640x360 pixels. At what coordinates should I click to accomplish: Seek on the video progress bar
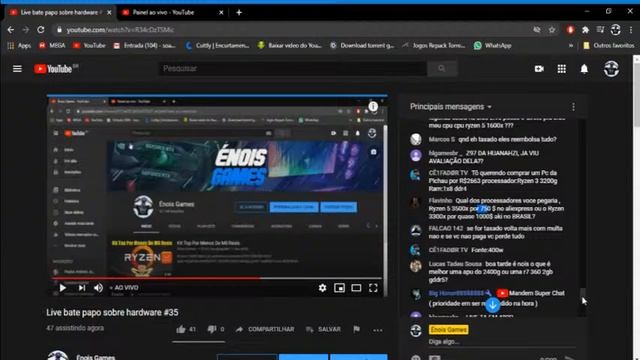[x=217, y=278]
